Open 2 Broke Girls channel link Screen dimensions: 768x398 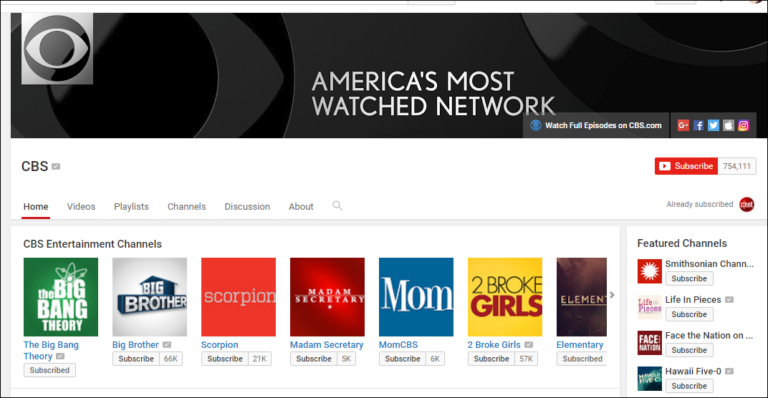494,345
